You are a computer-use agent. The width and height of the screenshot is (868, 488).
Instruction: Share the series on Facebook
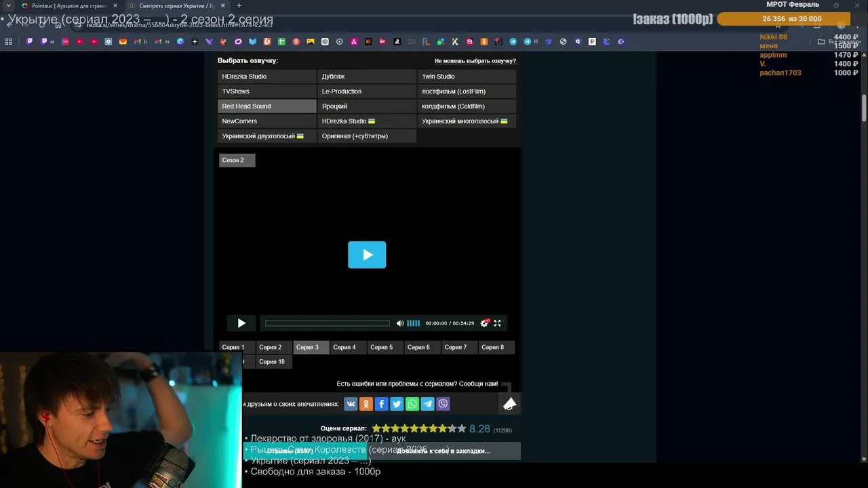(x=381, y=404)
